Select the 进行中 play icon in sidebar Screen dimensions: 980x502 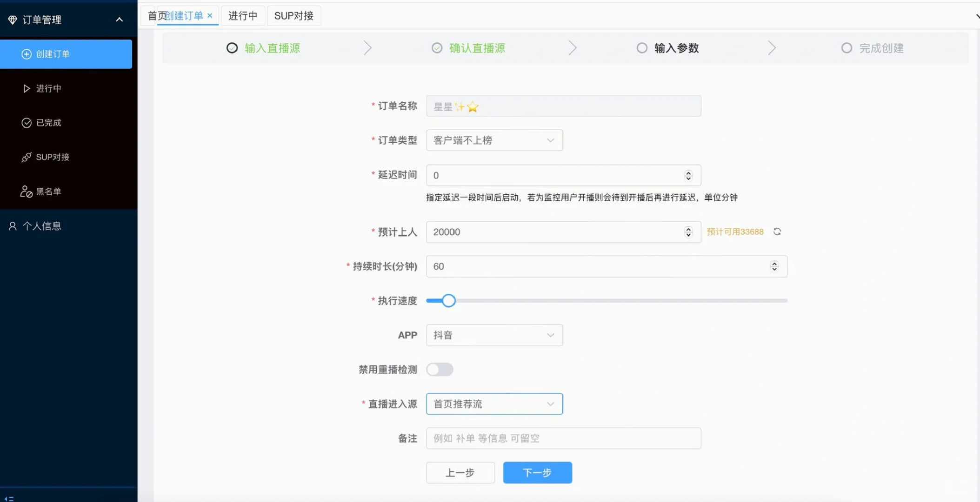tap(26, 88)
